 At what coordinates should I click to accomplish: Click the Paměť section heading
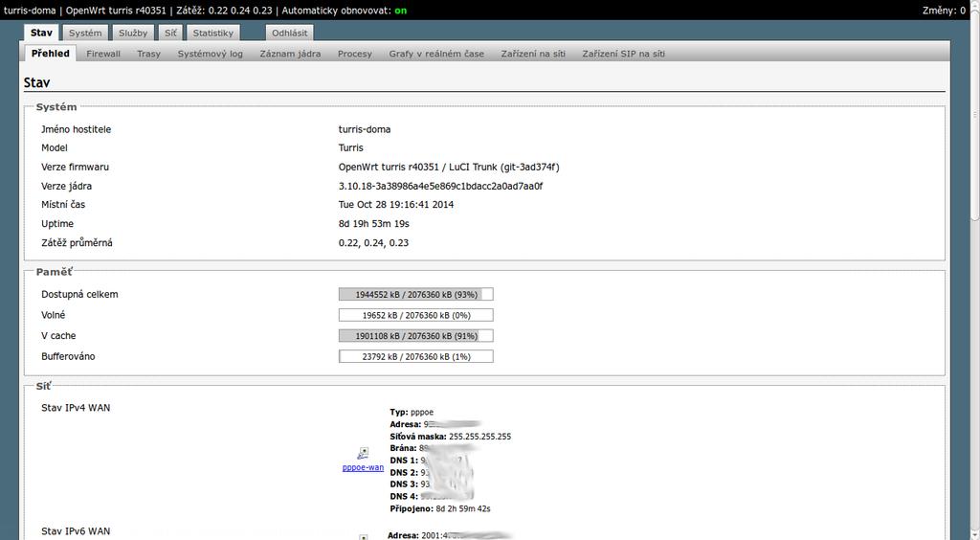click(55, 272)
